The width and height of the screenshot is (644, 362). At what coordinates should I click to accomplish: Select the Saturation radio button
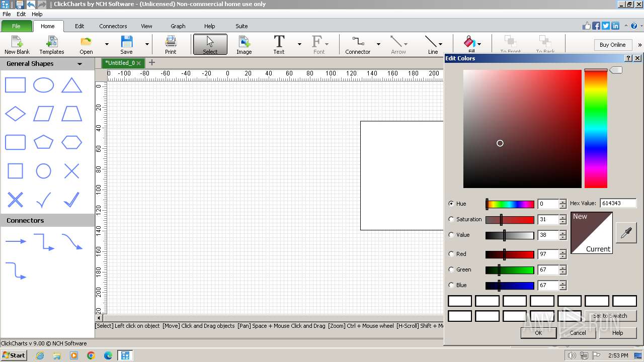click(451, 219)
